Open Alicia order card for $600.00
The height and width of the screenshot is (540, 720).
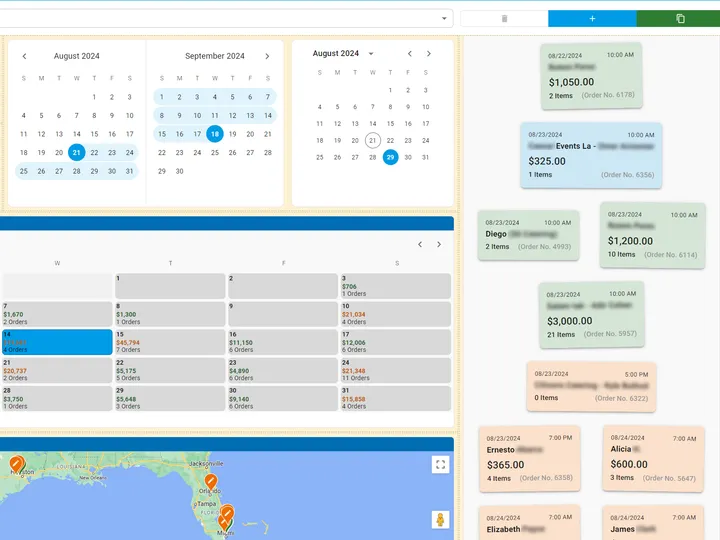coord(653,459)
